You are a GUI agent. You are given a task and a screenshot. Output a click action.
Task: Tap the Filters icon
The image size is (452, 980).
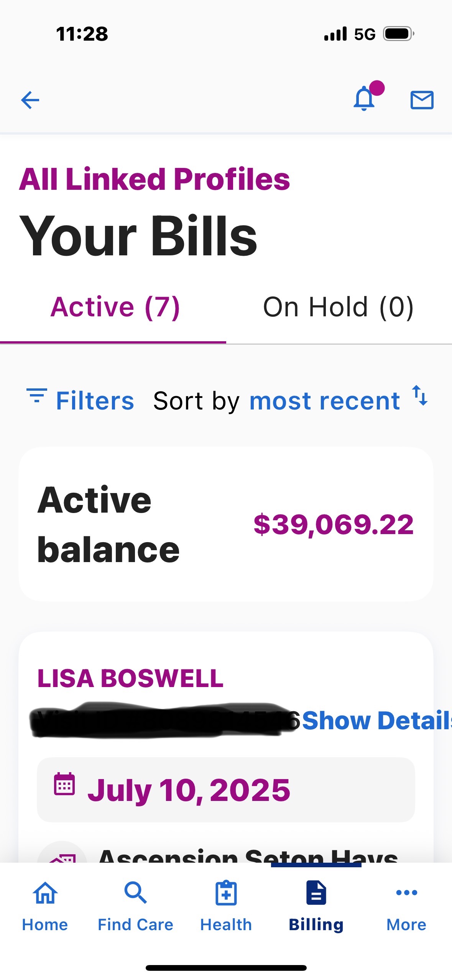(x=37, y=395)
